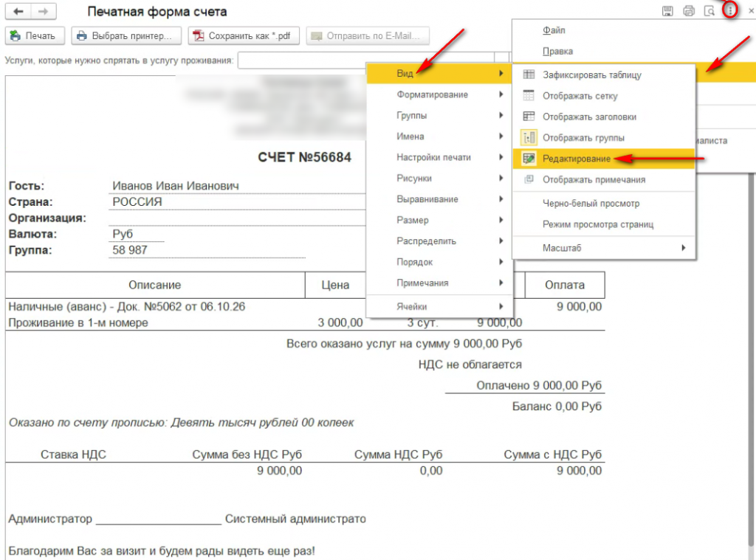Open the Ячейки submenu
756x560 pixels.
pyautogui.click(x=439, y=306)
